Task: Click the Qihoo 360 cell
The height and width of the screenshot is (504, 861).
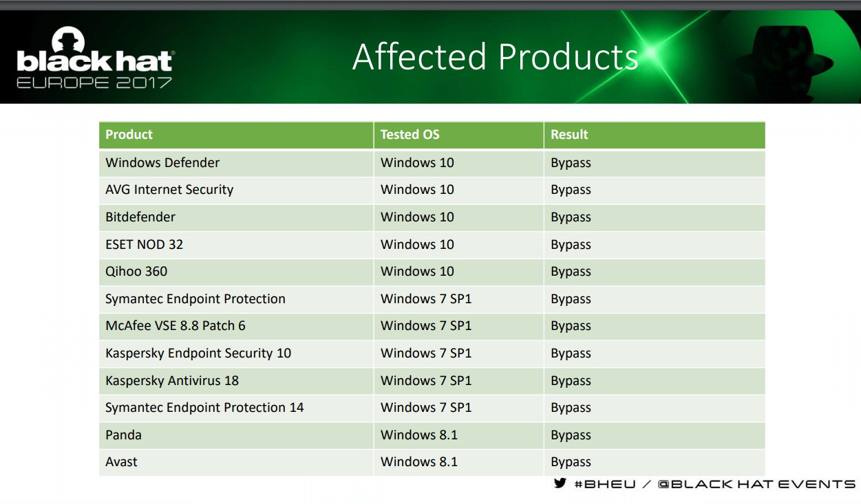Action: [236, 272]
